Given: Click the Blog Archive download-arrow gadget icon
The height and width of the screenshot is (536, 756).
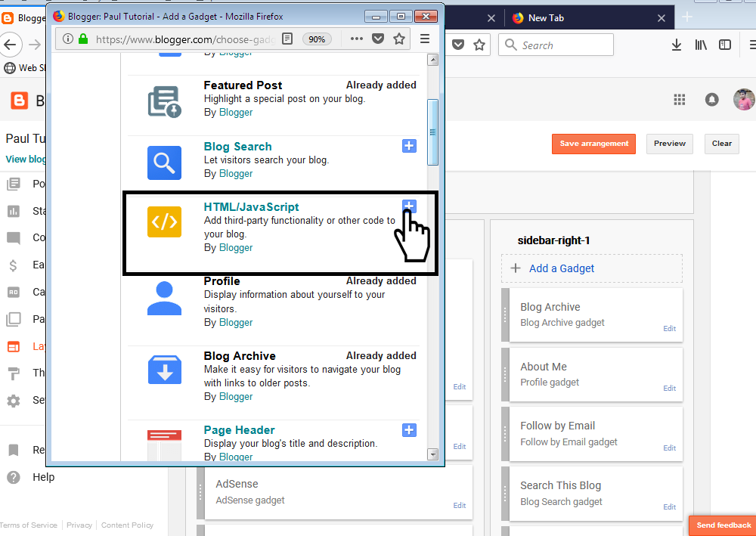Looking at the screenshot, I should tap(164, 370).
